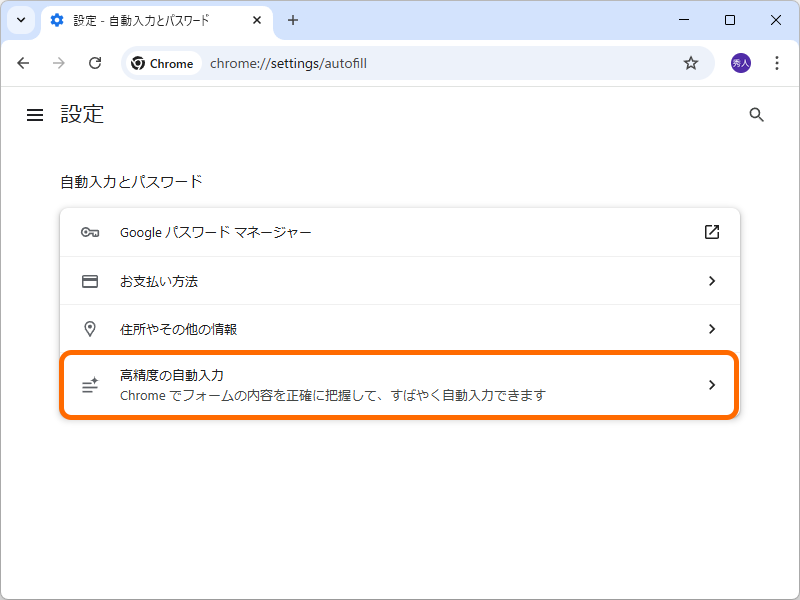Image resolution: width=800 pixels, height=600 pixels.
Task: Open the settings hamburger menu
Action: [x=35, y=114]
